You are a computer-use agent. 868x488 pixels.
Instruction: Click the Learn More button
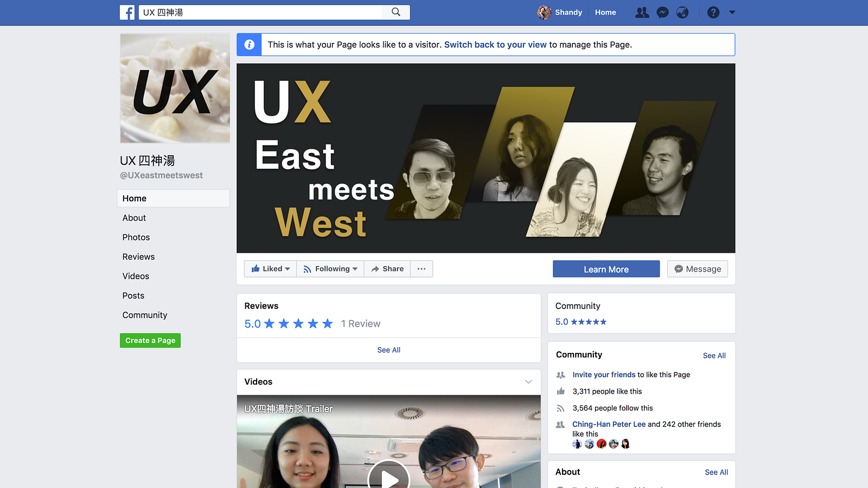pos(607,269)
